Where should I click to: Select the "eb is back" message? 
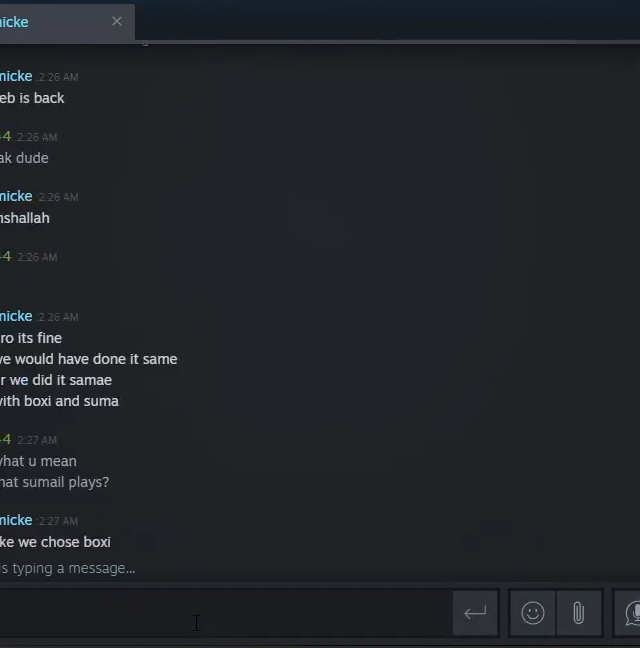tap(32, 98)
